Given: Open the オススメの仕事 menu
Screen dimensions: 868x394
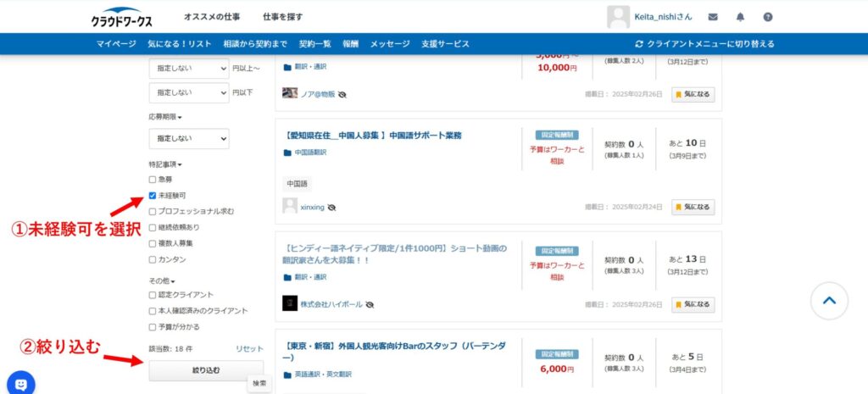Looking at the screenshot, I should click(212, 17).
